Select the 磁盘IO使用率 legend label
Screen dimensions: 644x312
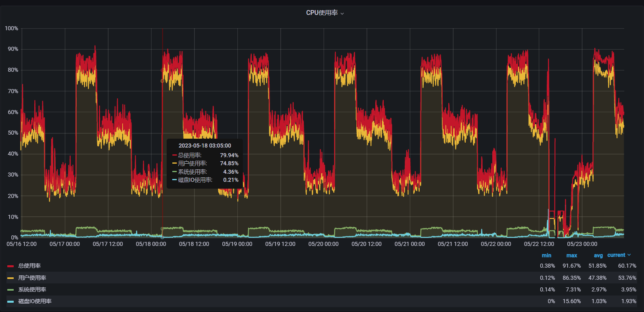tap(35, 302)
